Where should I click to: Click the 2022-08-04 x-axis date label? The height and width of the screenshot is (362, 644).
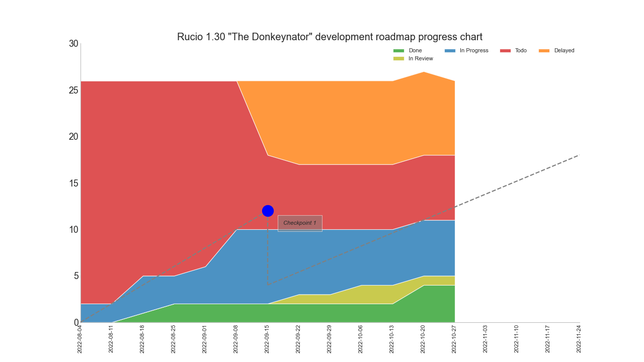tap(80, 339)
